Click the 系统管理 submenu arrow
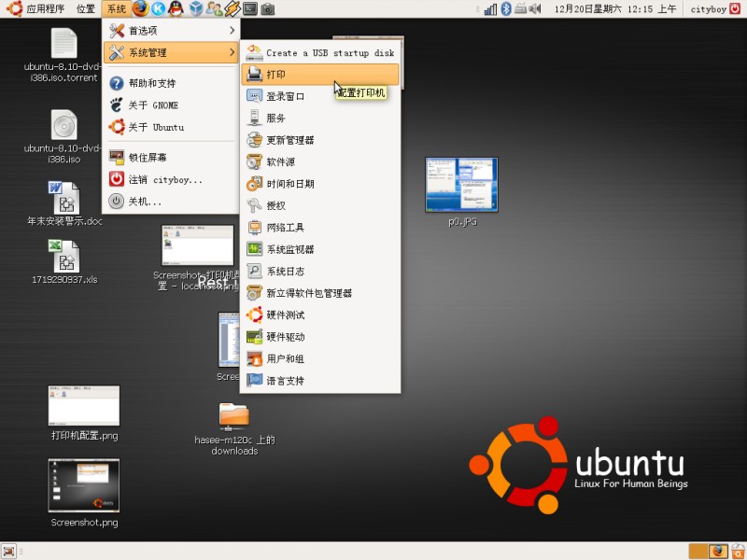Screen dimensions: 747x560 coord(232,52)
